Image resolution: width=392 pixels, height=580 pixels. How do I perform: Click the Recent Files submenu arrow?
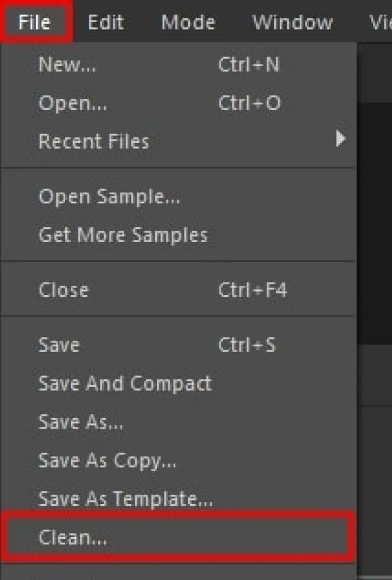(341, 139)
